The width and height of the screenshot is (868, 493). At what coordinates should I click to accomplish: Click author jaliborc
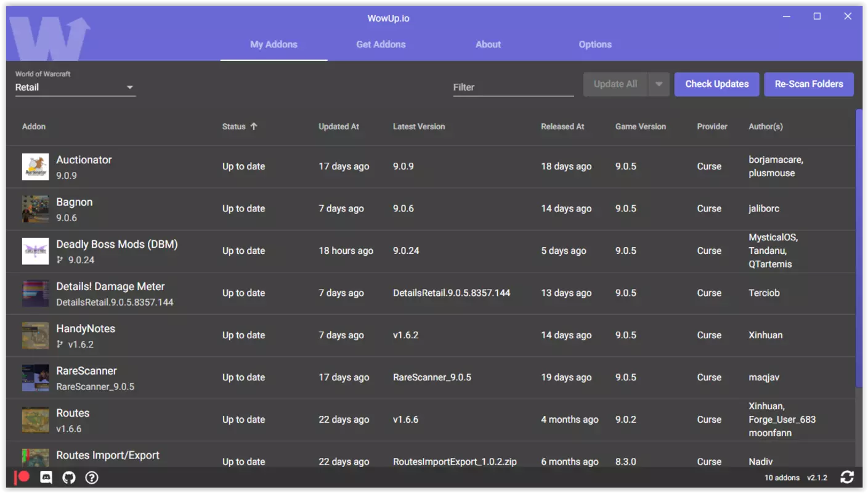tap(764, 208)
